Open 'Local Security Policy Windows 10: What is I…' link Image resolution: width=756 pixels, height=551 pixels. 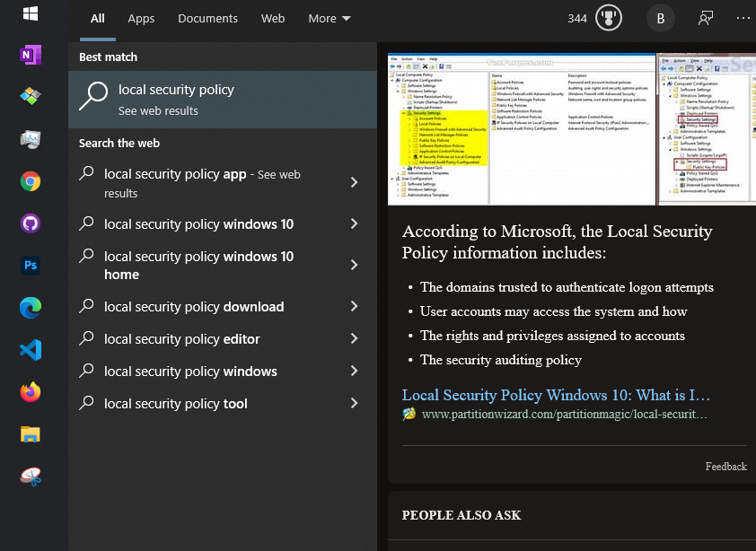[x=556, y=395]
